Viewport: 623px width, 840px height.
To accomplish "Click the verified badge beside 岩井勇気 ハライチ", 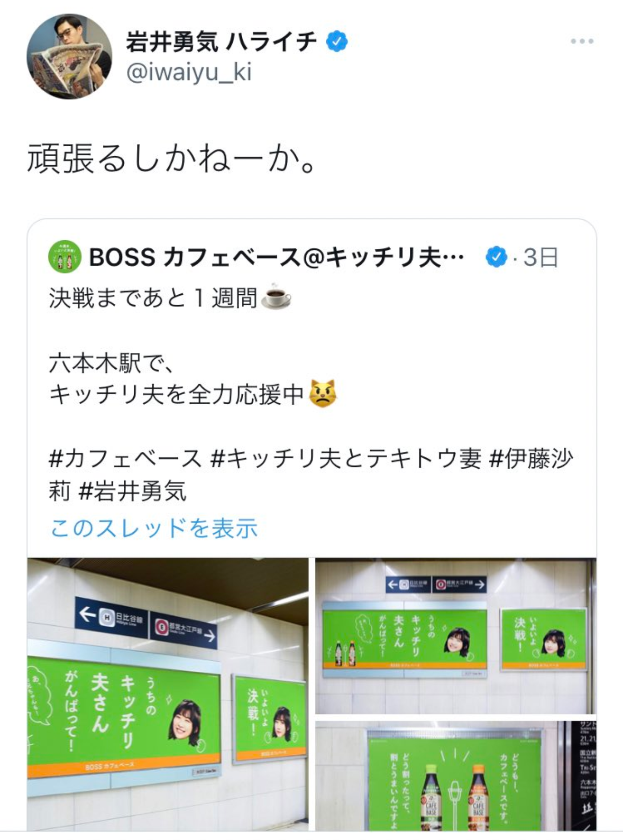I will [x=337, y=42].
